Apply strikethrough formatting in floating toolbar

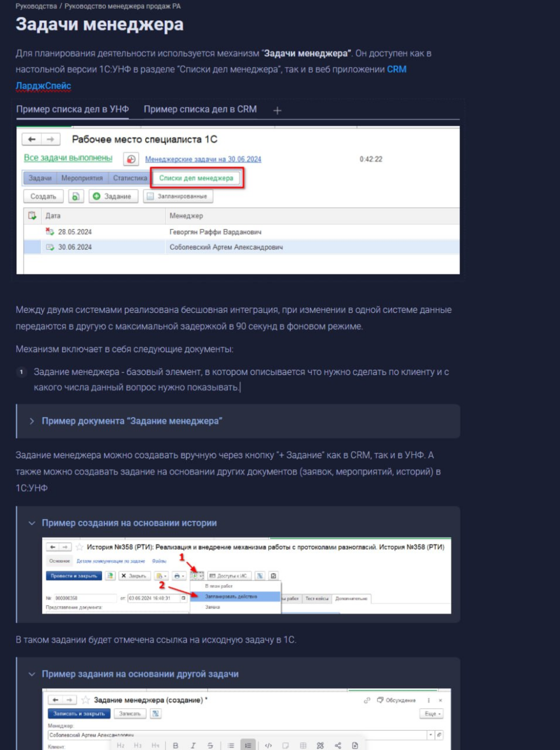click(210, 745)
